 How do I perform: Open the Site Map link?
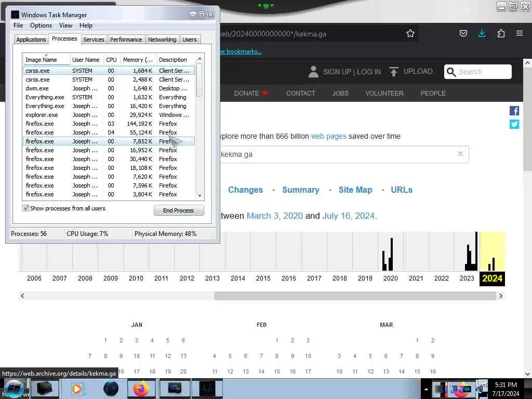tap(355, 190)
